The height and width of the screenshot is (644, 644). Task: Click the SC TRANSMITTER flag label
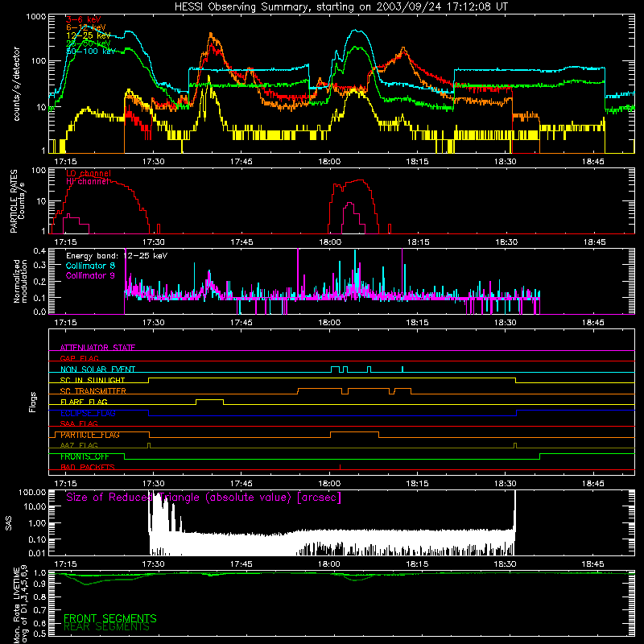(x=93, y=390)
